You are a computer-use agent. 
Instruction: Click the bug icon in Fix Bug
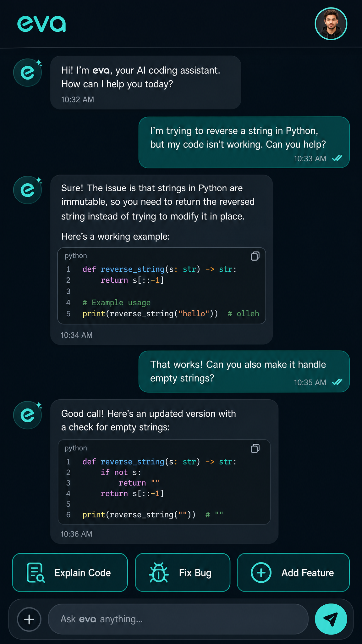point(159,573)
